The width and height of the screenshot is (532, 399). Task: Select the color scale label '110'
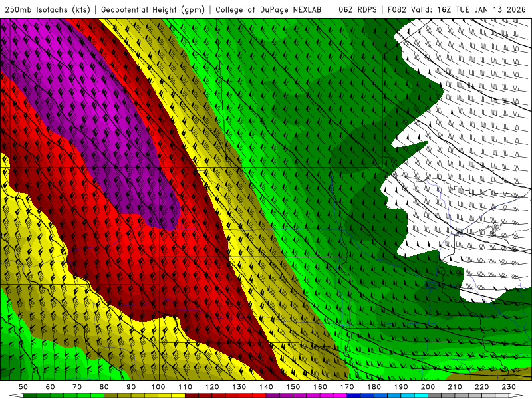pyautogui.click(x=186, y=387)
